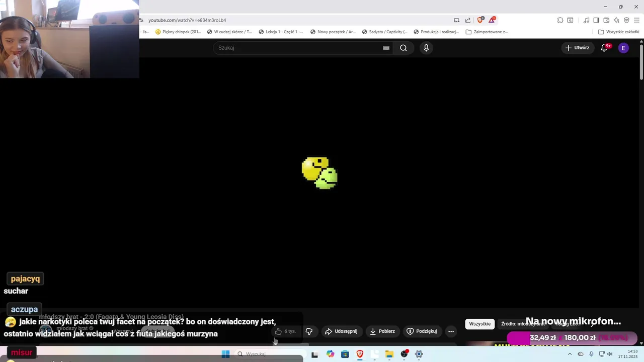644x362 pixels.
Task: Click the Udostępnij share button
Action: (341, 331)
